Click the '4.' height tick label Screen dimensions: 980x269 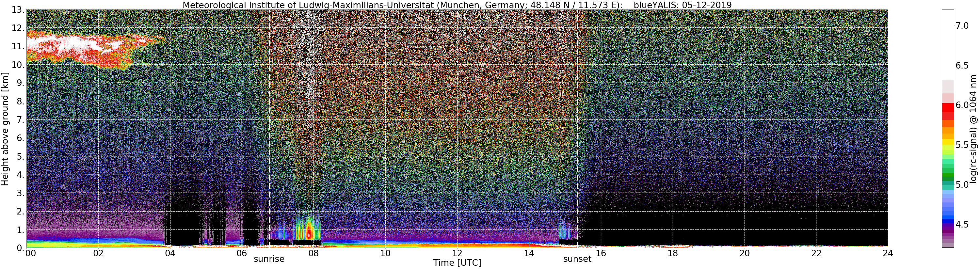[x=21, y=175]
